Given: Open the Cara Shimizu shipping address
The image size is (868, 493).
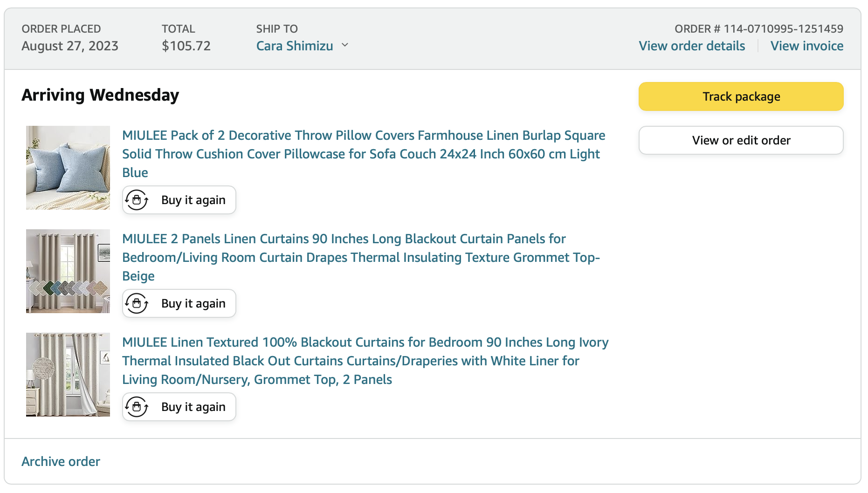Looking at the screenshot, I should pyautogui.click(x=295, y=46).
